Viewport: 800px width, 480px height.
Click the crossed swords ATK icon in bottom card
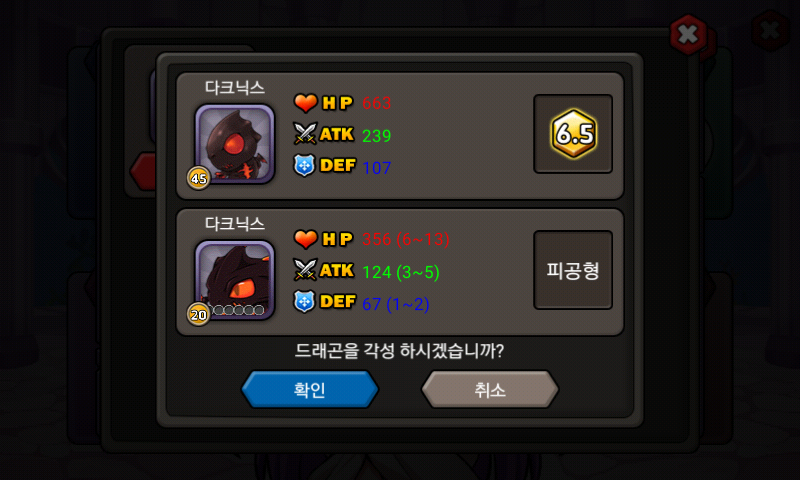(305, 269)
